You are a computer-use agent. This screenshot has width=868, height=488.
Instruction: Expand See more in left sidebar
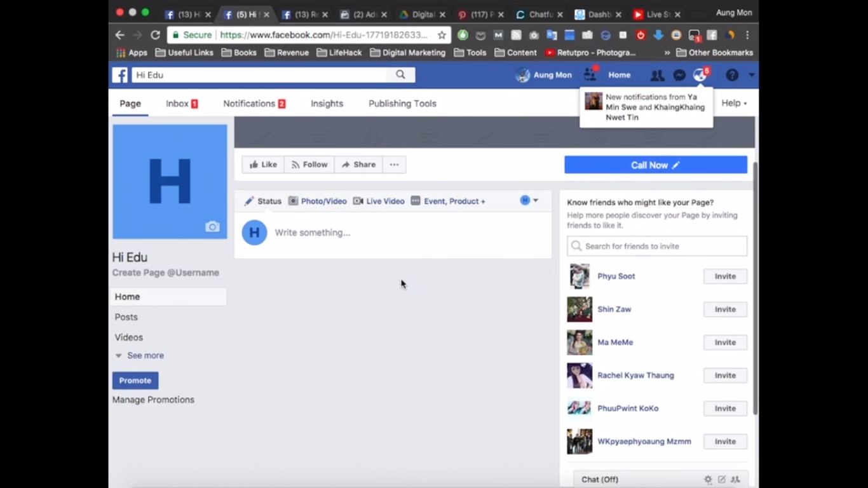tap(139, 355)
